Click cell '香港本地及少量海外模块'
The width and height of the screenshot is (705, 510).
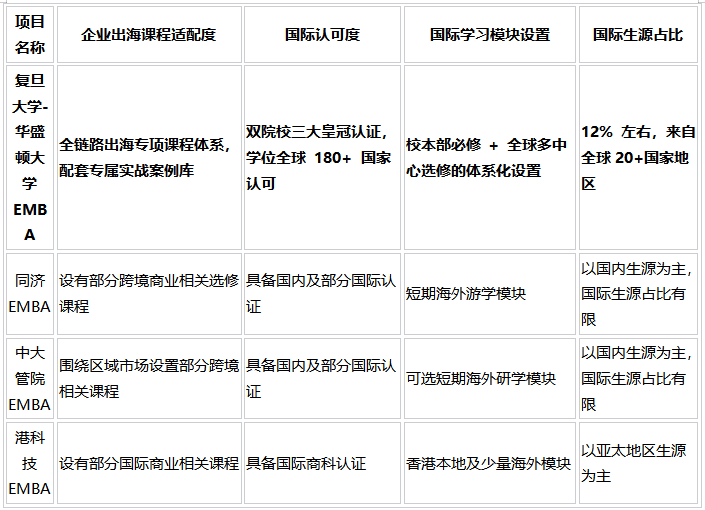(x=490, y=463)
